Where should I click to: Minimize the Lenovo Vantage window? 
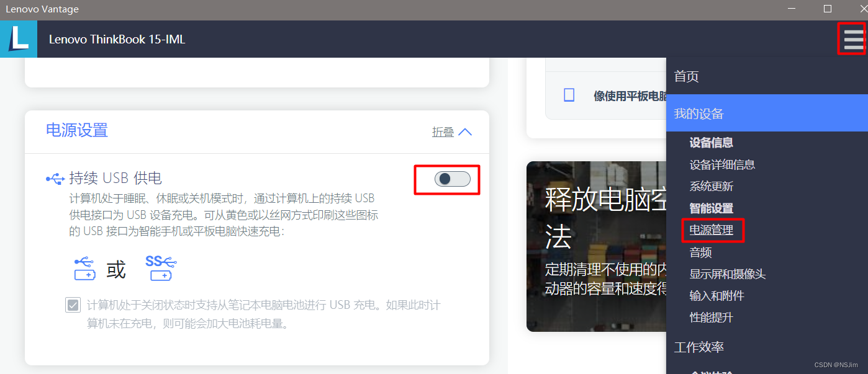click(x=791, y=9)
